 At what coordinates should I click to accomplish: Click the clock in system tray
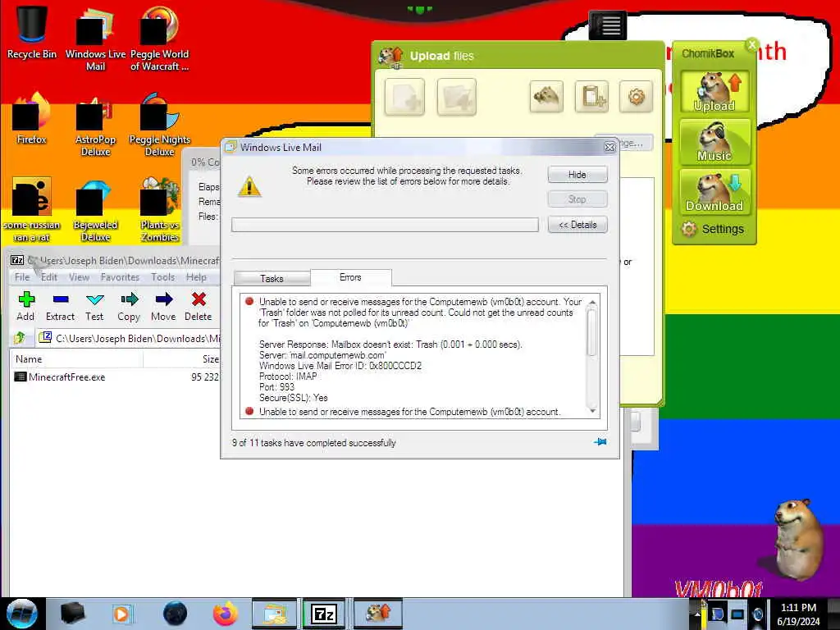[x=799, y=614]
